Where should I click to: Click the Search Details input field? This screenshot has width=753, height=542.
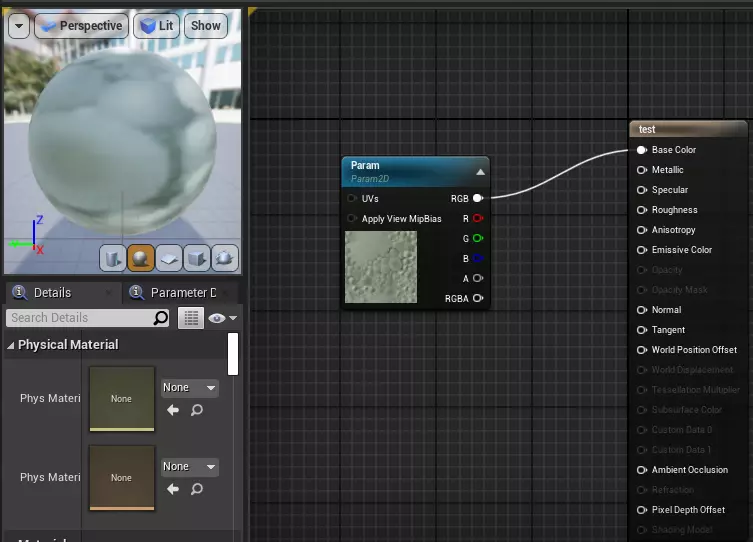(x=80, y=318)
